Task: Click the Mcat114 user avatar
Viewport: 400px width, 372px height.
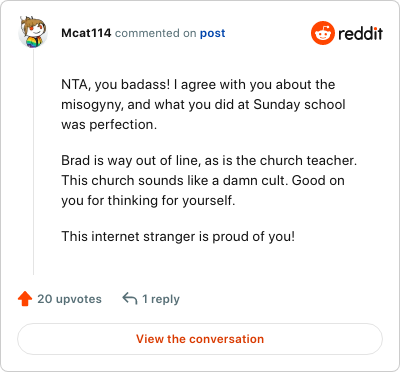Action: pos(33,33)
